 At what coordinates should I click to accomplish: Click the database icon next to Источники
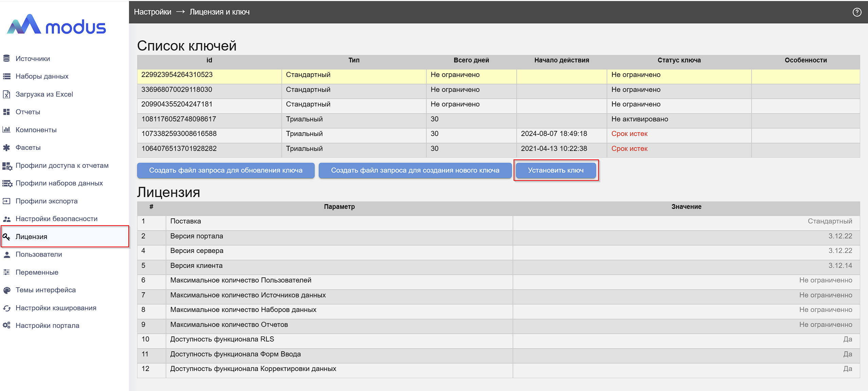6,59
